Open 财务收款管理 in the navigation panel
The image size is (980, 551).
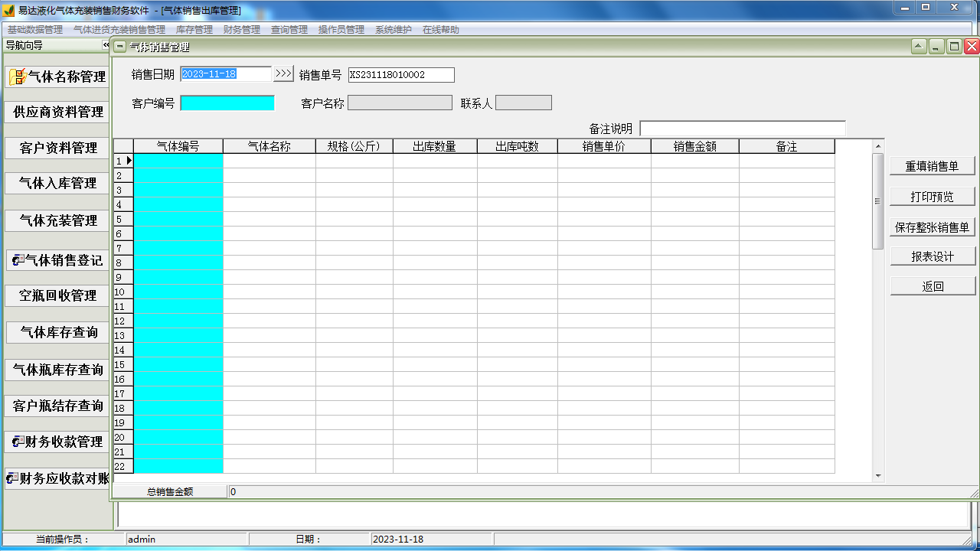pyautogui.click(x=57, y=442)
